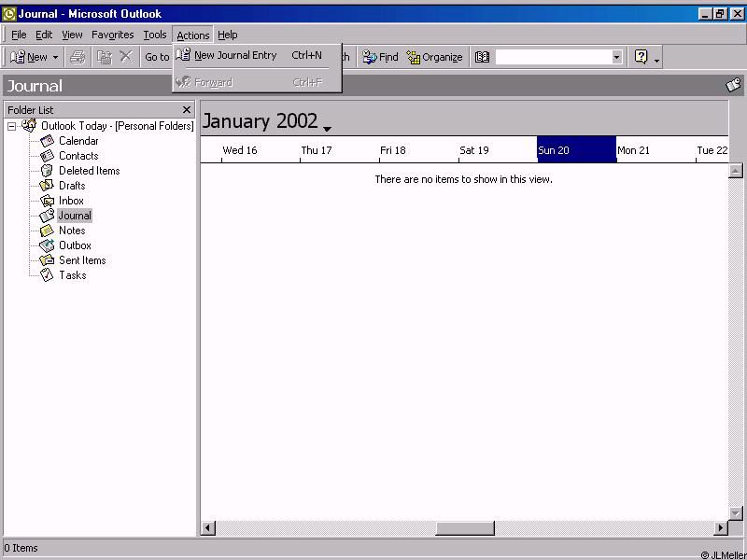The image size is (747, 560).
Task: Select the Inbox folder label
Action: pos(71,201)
